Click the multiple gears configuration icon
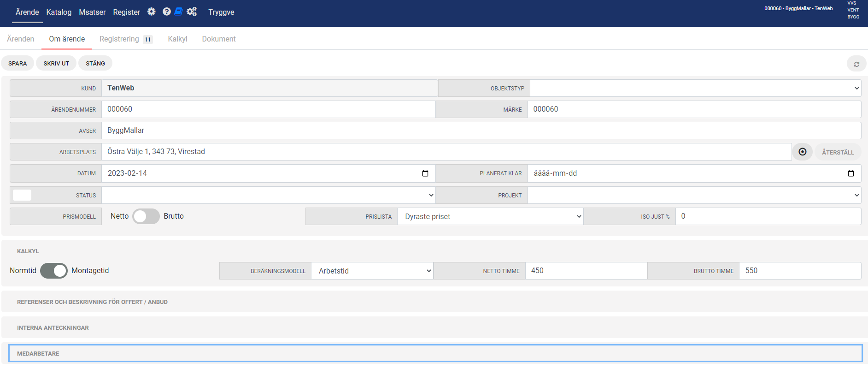 (x=192, y=12)
